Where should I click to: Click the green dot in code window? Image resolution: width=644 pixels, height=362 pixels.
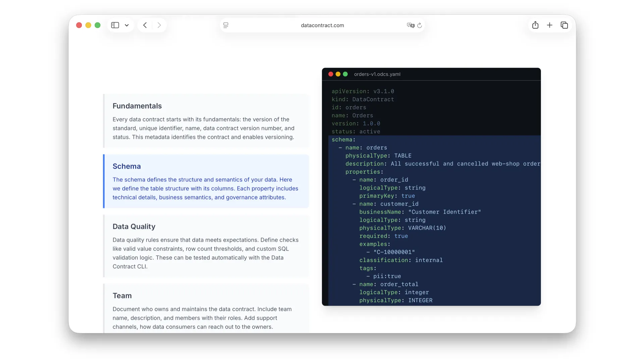pos(345,74)
